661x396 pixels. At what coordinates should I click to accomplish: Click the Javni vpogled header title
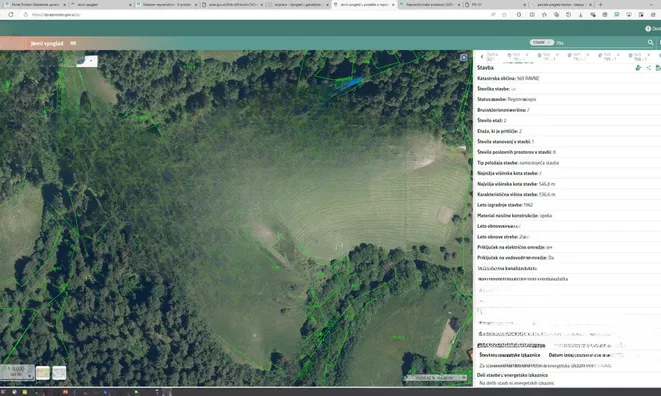[47, 43]
